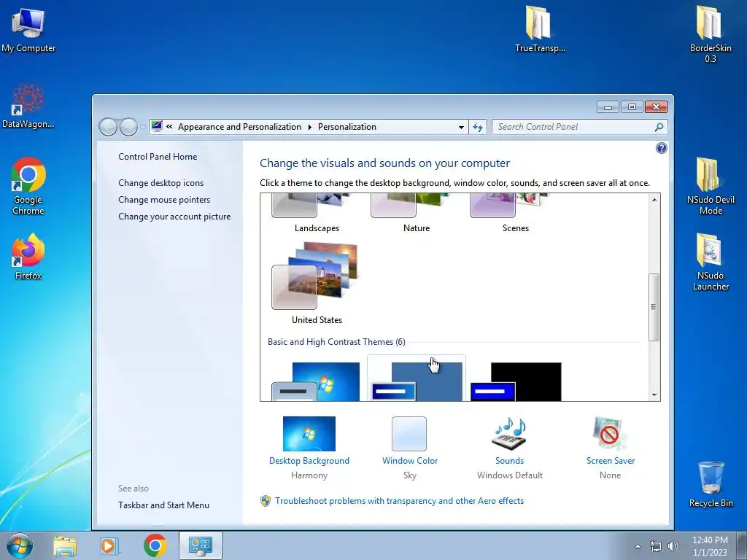Open the address bar history dropdown
This screenshot has width=747, height=560.
[x=461, y=127]
